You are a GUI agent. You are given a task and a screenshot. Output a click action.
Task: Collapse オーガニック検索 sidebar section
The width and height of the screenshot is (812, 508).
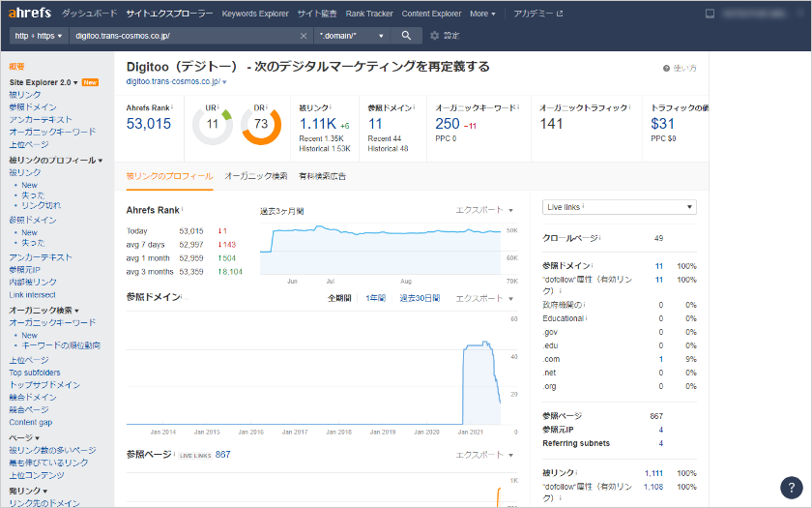(x=43, y=310)
